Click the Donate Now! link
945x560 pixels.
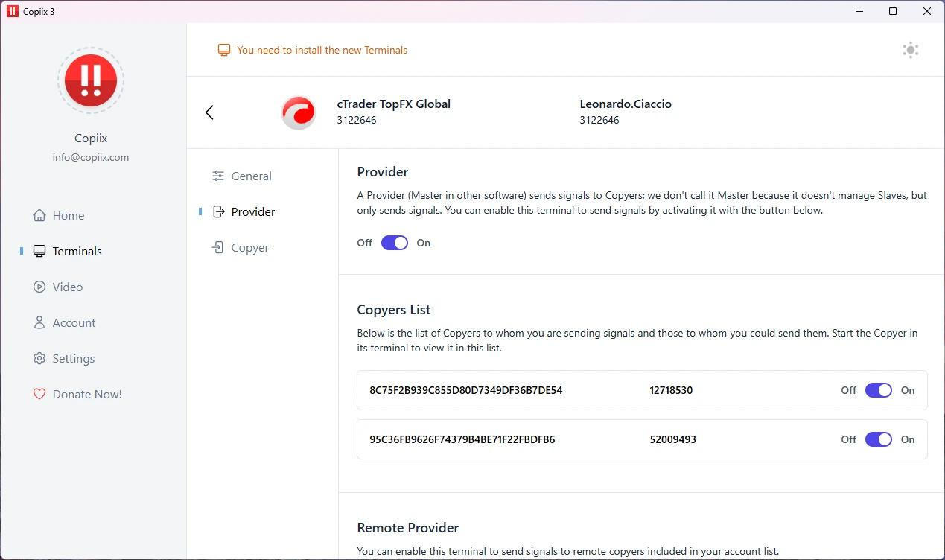(x=87, y=394)
